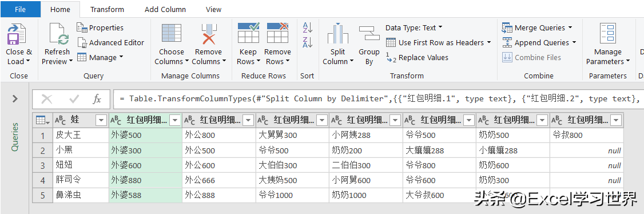Click the Keep Rows icon
644x214 pixels.
[248, 33]
